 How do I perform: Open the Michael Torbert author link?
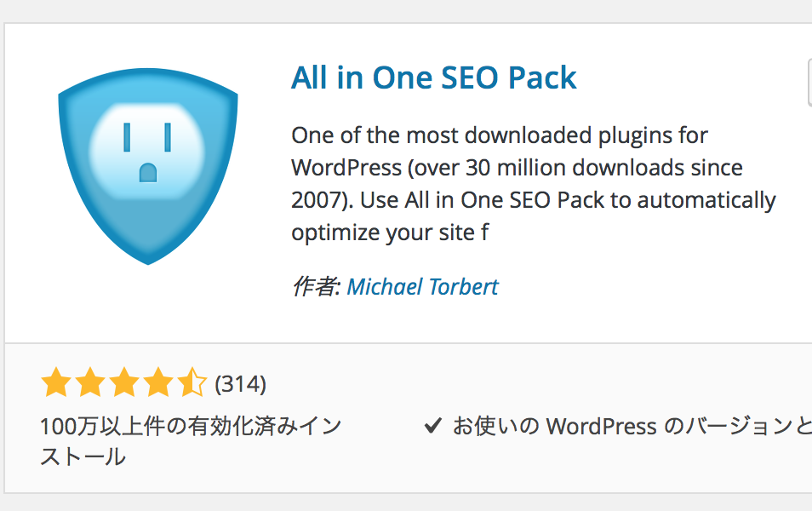pos(422,287)
